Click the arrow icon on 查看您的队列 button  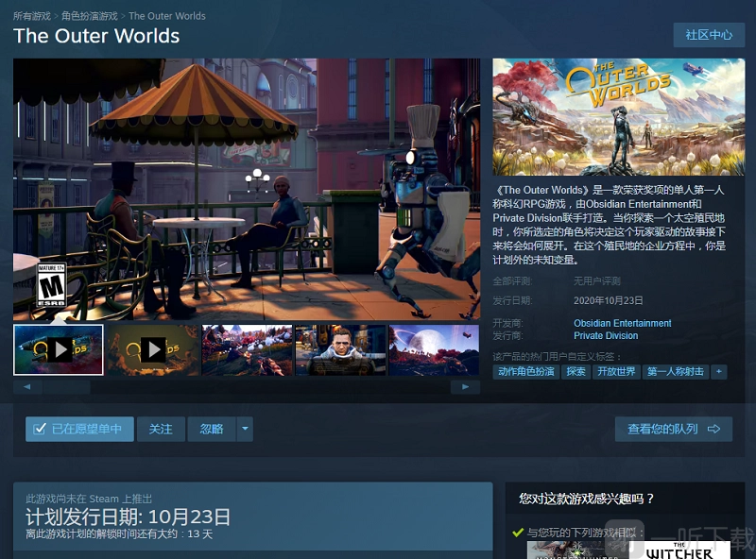[713, 429]
